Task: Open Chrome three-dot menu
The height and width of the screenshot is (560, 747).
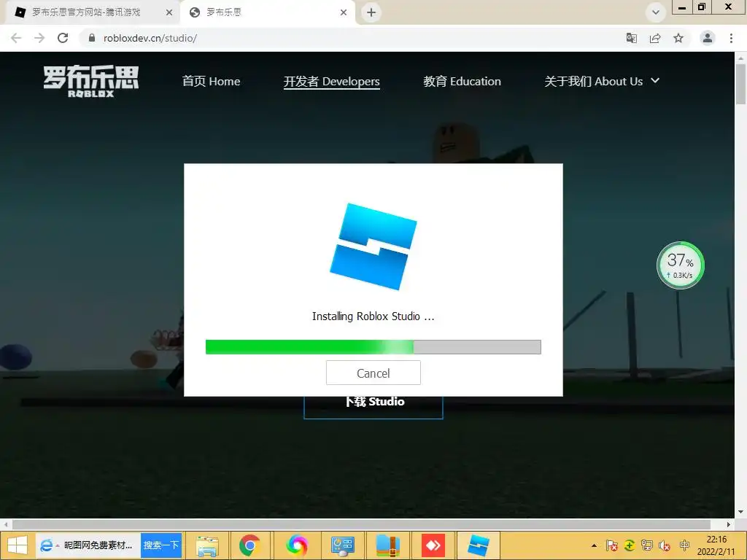Action: point(731,38)
